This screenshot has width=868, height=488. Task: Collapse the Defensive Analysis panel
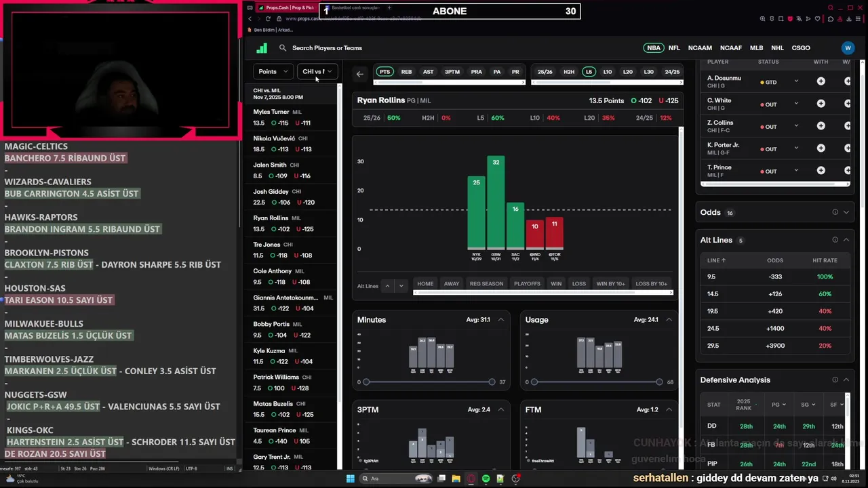coord(846,380)
